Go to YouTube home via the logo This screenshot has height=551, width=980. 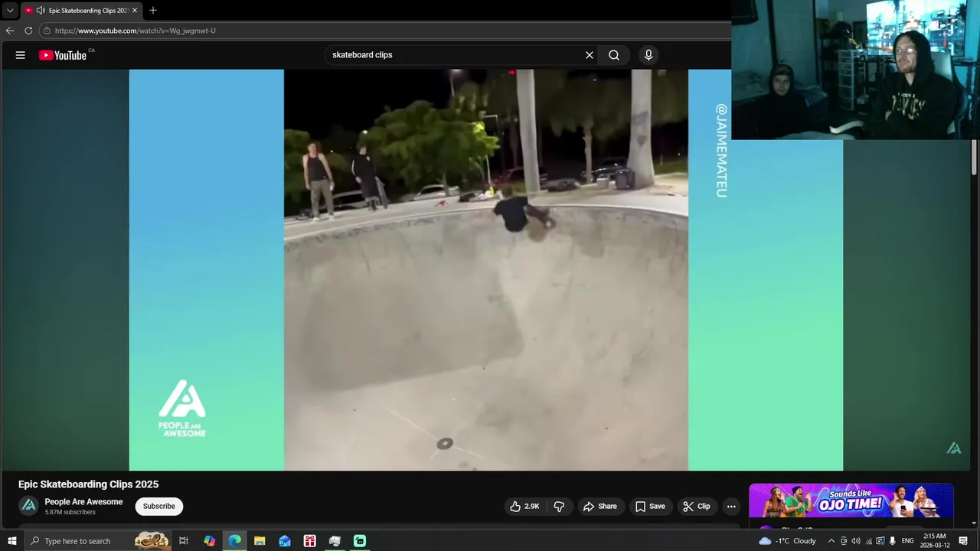[63, 55]
